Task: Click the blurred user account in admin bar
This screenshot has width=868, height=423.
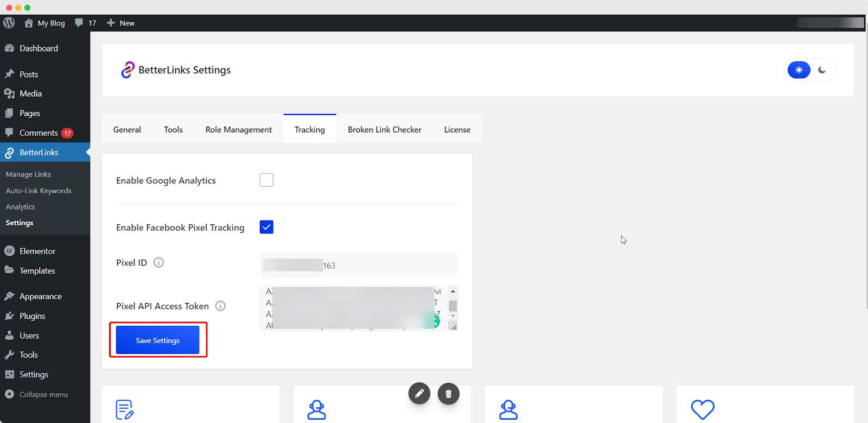Action: [831, 23]
